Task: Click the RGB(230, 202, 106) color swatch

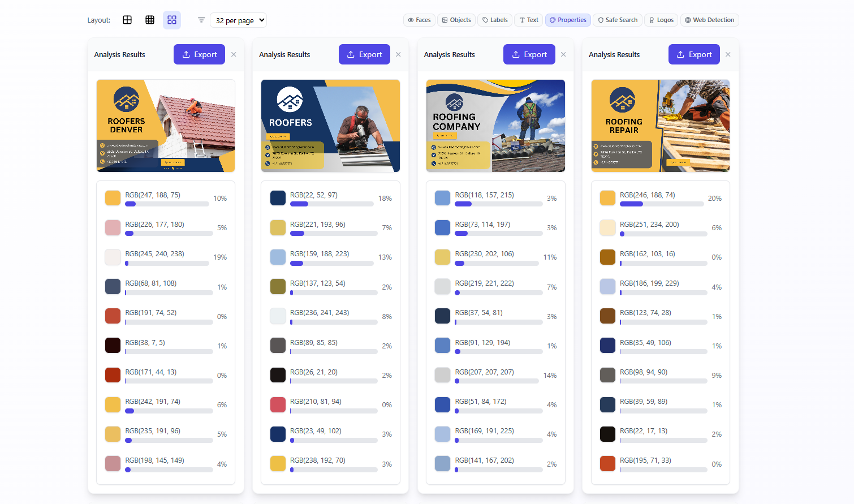Action: click(x=443, y=257)
